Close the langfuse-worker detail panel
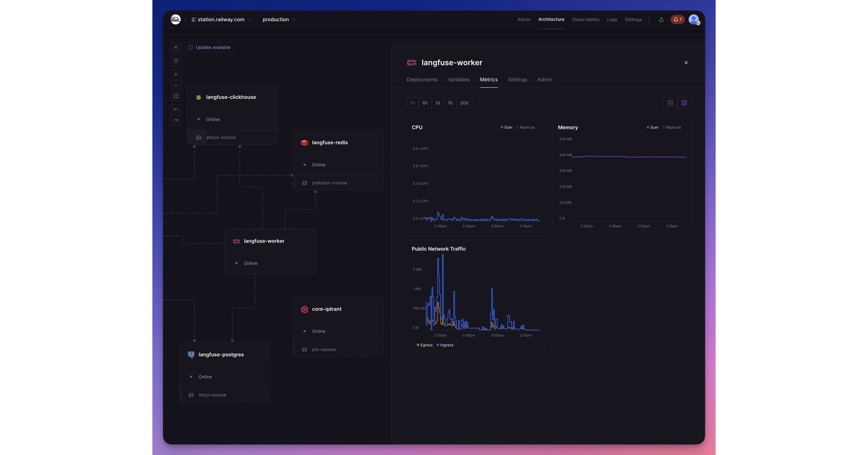The height and width of the screenshot is (455, 868). click(686, 63)
